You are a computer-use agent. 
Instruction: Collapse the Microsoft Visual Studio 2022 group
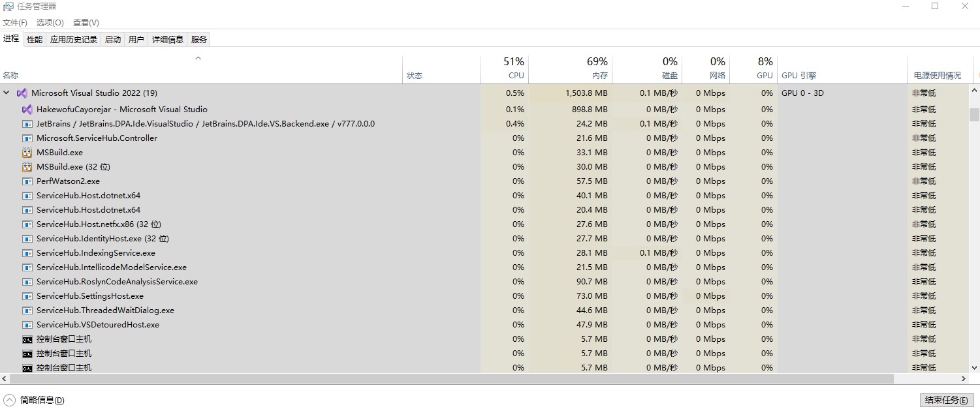pos(7,93)
